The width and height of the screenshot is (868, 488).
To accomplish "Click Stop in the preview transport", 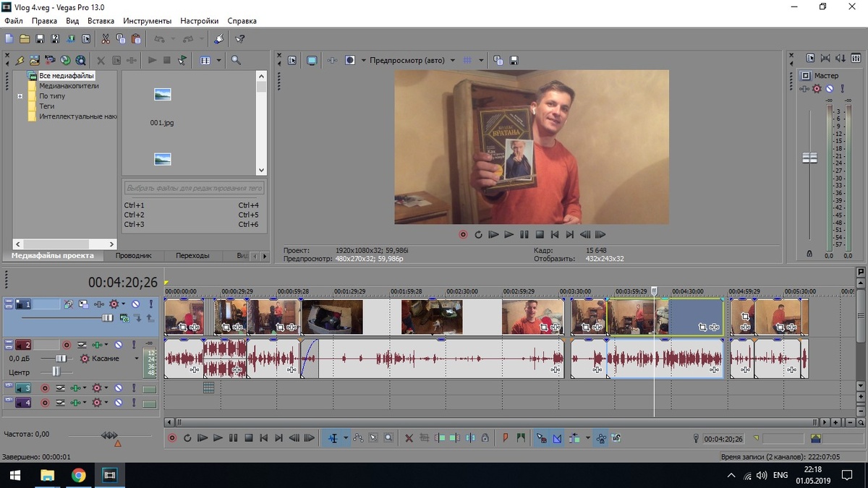I will pos(540,234).
